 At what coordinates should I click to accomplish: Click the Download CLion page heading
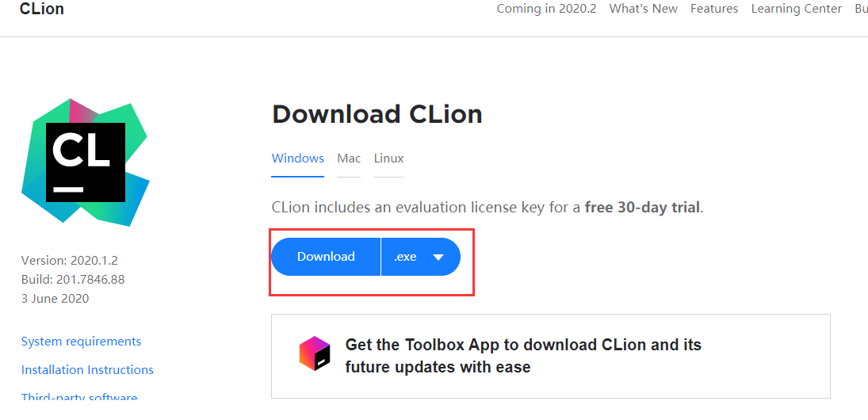377,114
